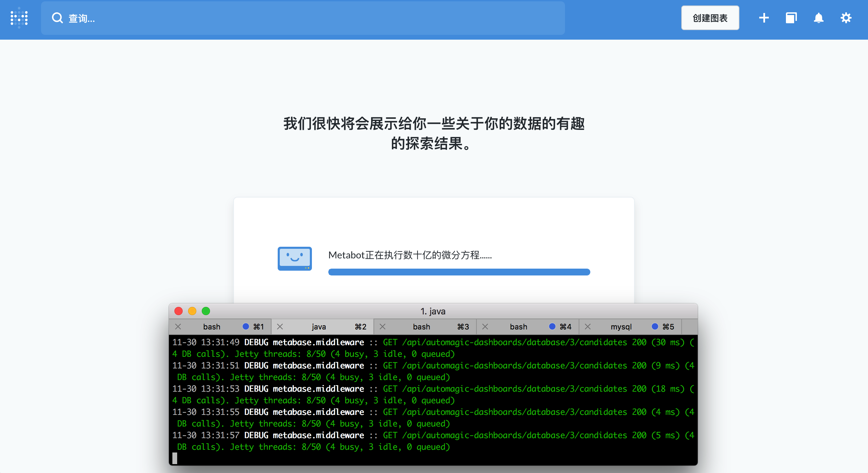The image size is (868, 473).
Task: Click the search magnifier icon
Action: (x=57, y=18)
